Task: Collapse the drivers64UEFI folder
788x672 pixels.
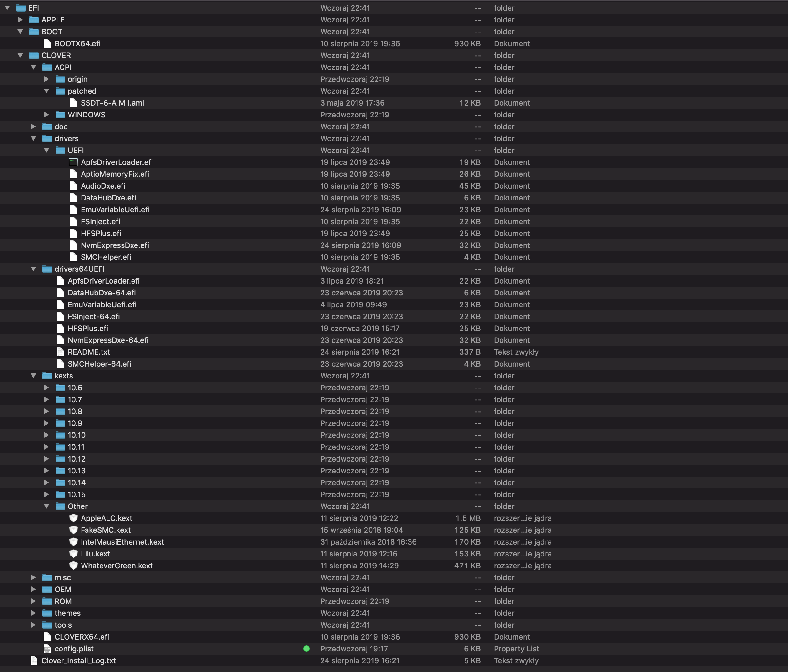Action: coord(33,269)
